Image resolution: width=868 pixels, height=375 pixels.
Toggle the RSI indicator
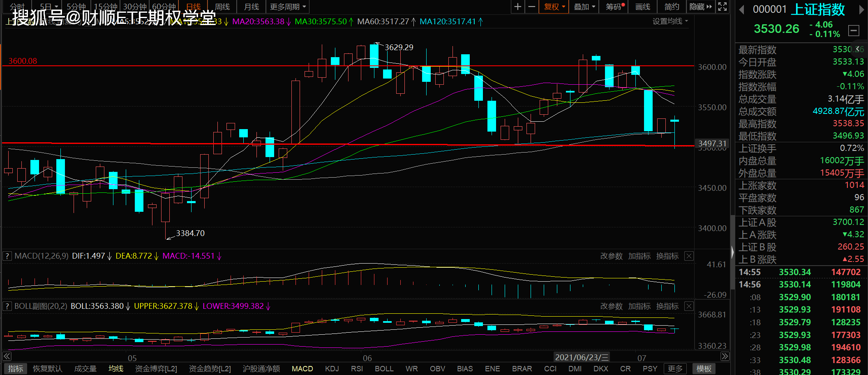pyautogui.click(x=357, y=368)
